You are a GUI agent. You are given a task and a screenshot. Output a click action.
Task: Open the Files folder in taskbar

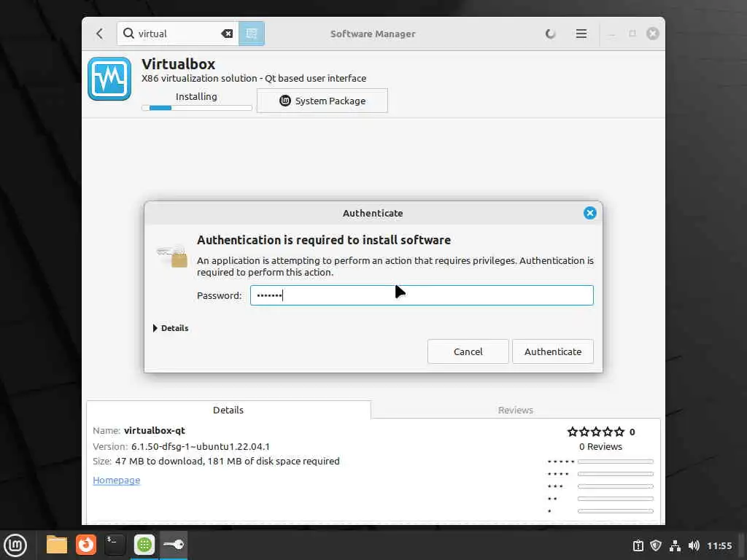pos(56,545)
